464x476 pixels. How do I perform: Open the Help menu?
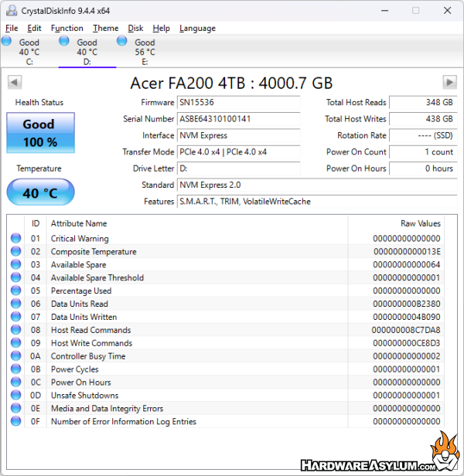pos(161,29)
